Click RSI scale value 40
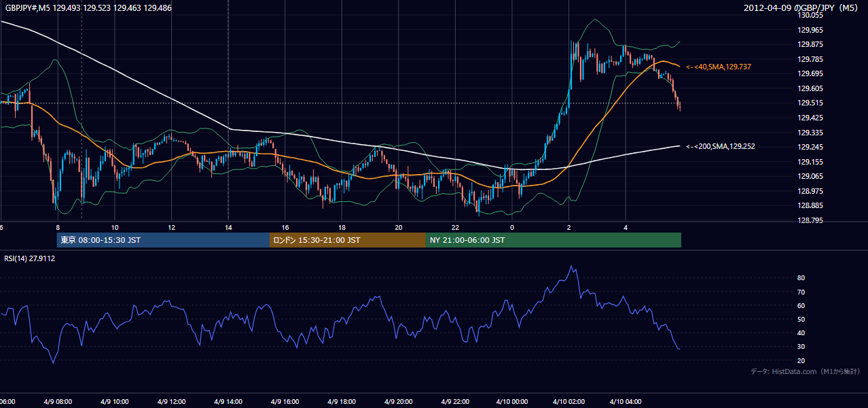 pyautogui.click(x=801, y=333)
